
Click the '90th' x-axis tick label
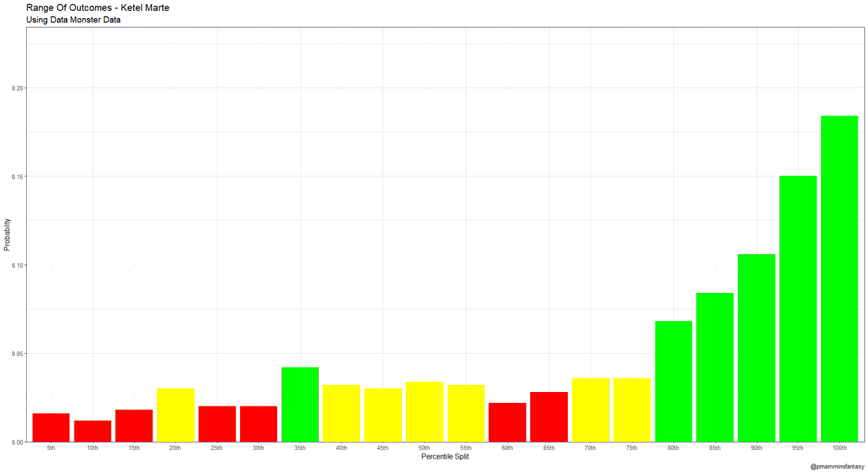[757, 448]
